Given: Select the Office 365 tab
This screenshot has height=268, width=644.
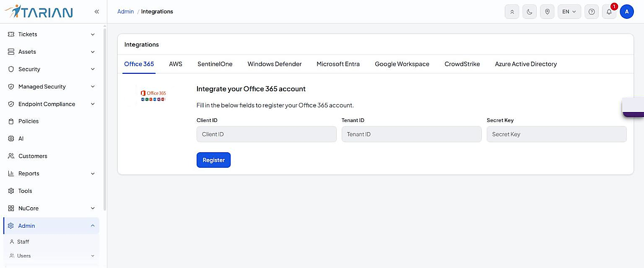Looking at the screenshot, I should [139, 64].
